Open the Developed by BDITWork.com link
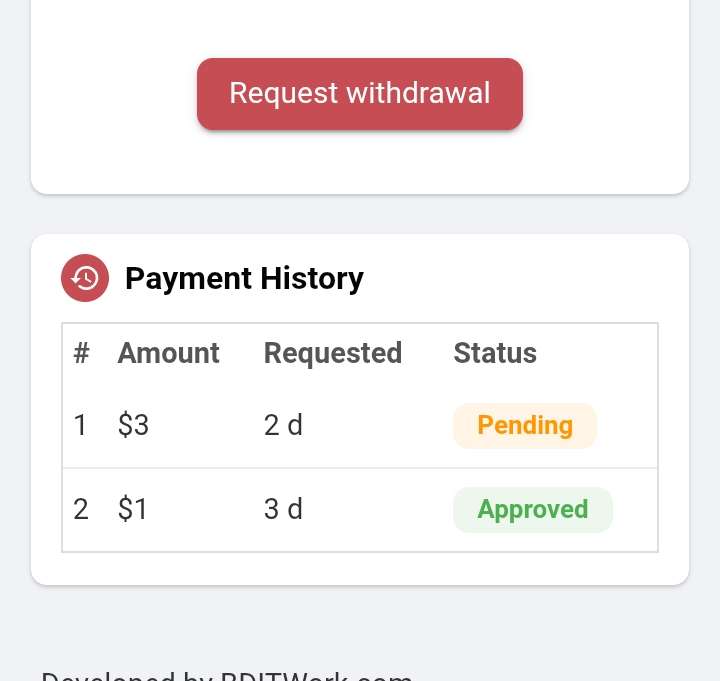Viewport: 720px width, 681px height. [x=226, y=675]
